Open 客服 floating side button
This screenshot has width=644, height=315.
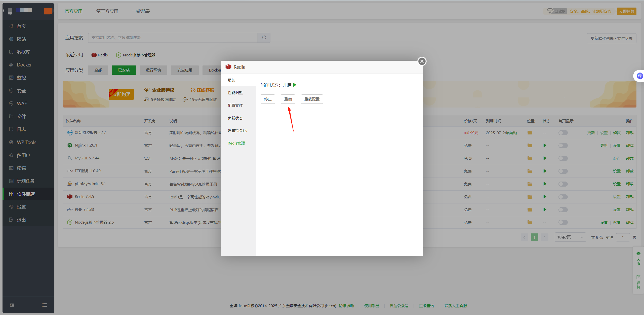[x=638, y=258]
